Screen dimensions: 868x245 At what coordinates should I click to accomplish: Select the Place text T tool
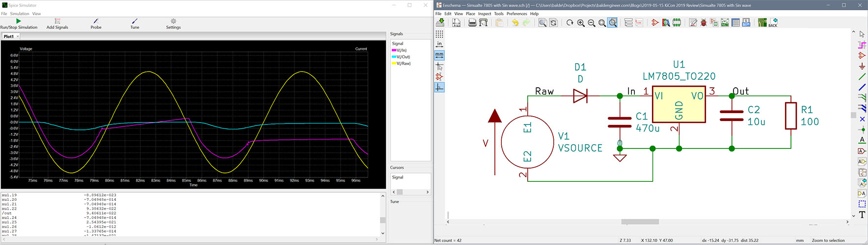pos(862,215)
